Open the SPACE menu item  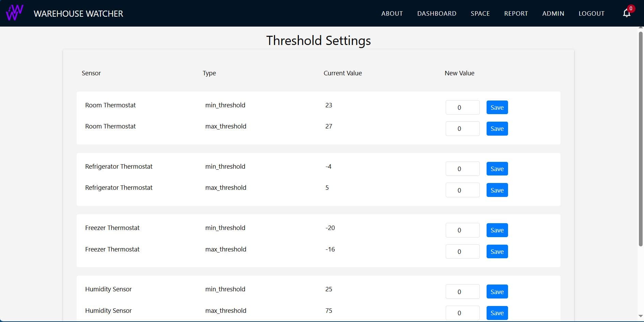[x=480, y=14]
